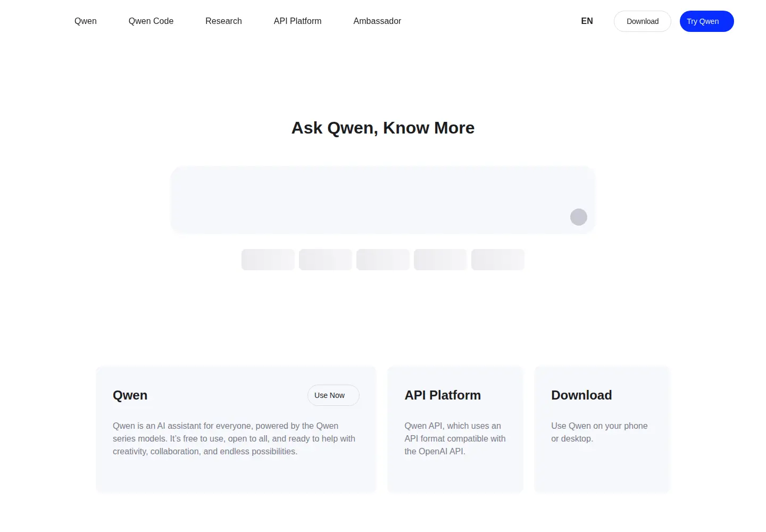The width and height of the screenshot is (766, 532).
Task: Focus the Ask Qwen prompt input box
Action: (x=383, y=200)
